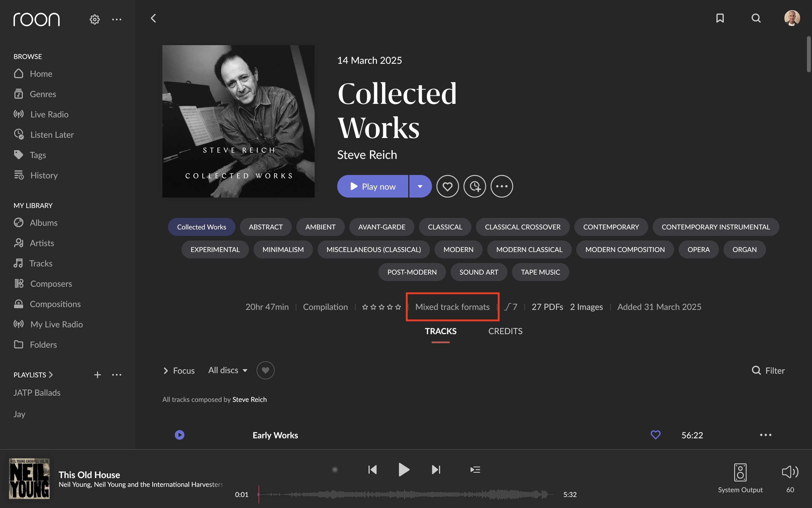The width and height of the screenshot is (812, 508).
Task: Skip to previous track
Action: [x=372, y=470]
